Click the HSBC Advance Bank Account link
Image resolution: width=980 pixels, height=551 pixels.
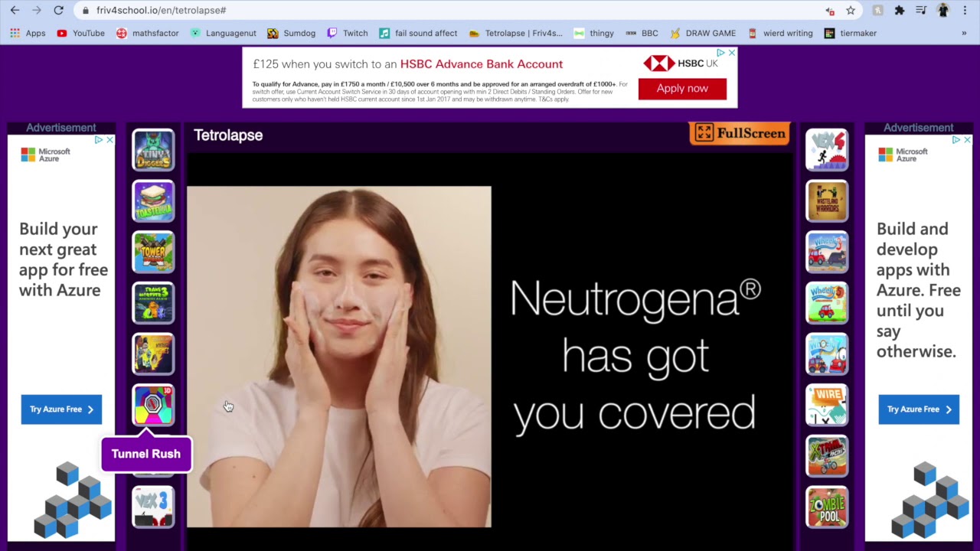point(482,64)
